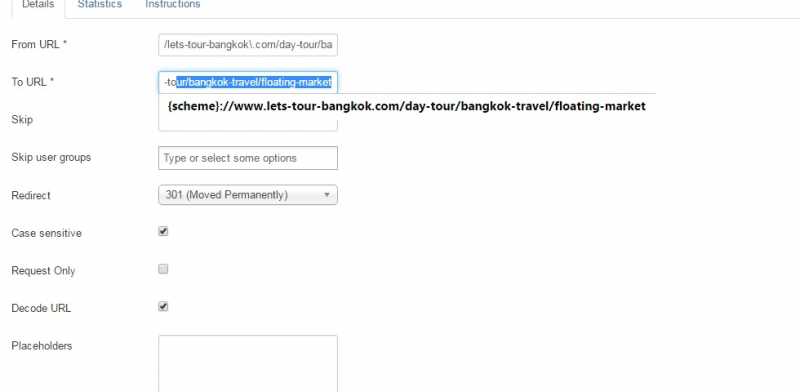Click the Request Only label

pos(43,271)
